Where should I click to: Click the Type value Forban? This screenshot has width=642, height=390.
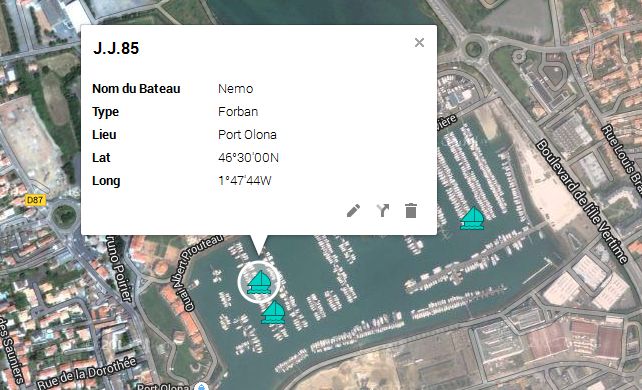point(238,112)
